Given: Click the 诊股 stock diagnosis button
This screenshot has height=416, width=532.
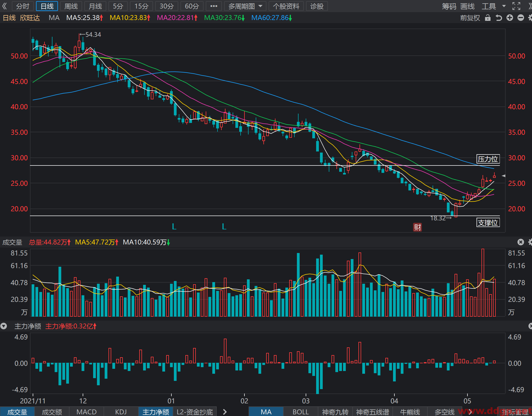Looking at the screenshot, I should (317, 6).
